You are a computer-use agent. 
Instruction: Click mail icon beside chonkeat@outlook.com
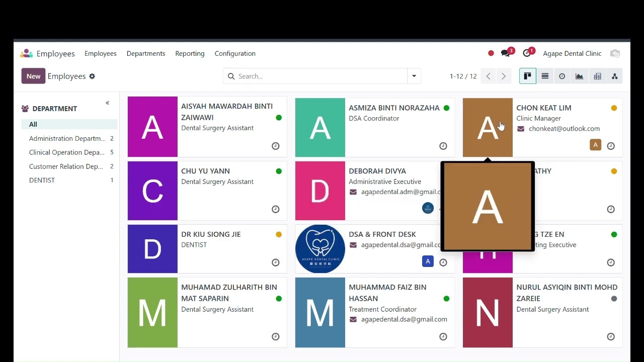tap(521, 129)
